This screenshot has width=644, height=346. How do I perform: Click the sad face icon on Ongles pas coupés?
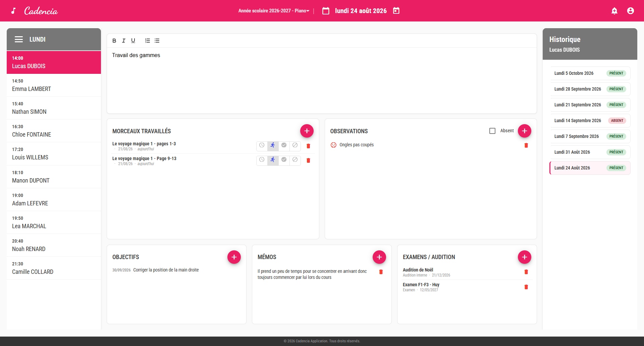[x=333, y=145]
